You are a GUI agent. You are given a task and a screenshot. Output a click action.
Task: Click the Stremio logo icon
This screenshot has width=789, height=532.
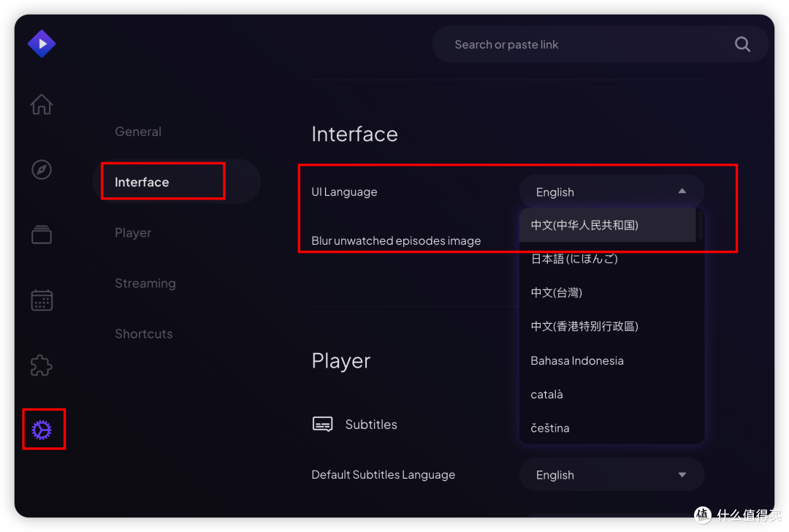pyautogui.click(x=42, y=44)
